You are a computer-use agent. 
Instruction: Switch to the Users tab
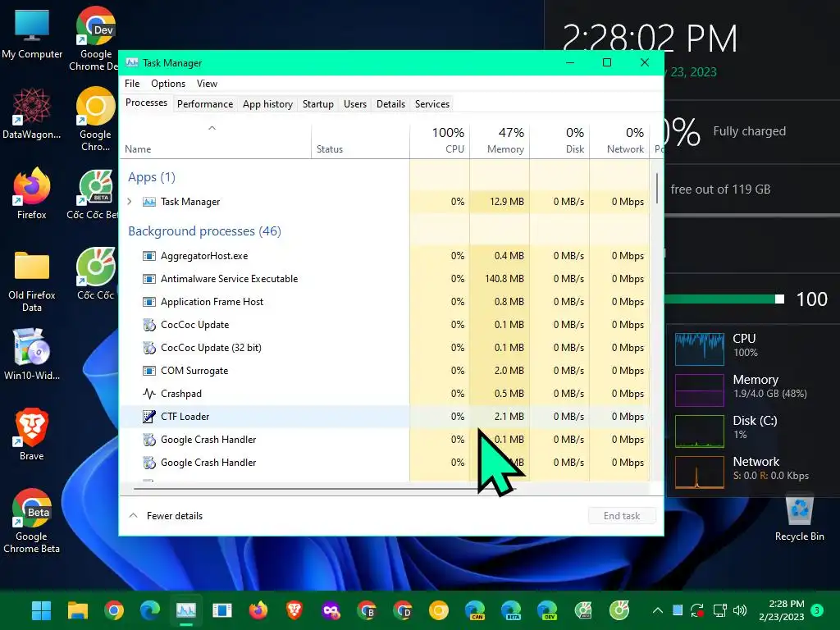click(x=355, y=104)
